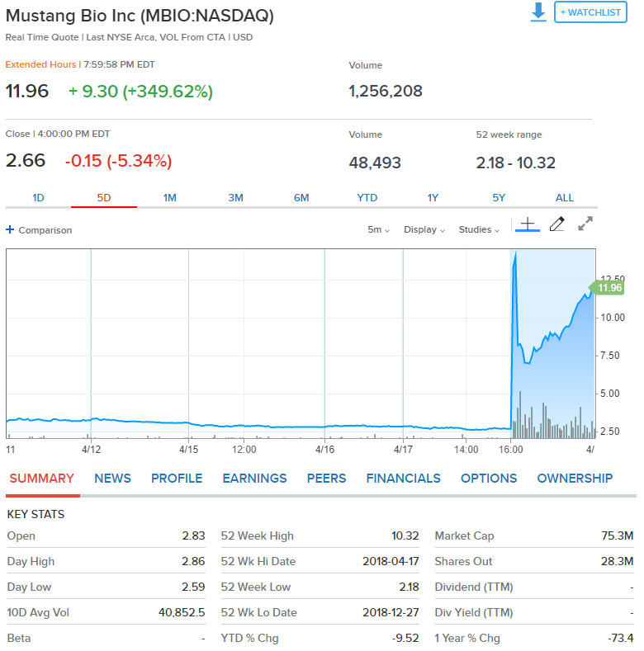Click the YTD % Chg value -9.52

[406, 638]
